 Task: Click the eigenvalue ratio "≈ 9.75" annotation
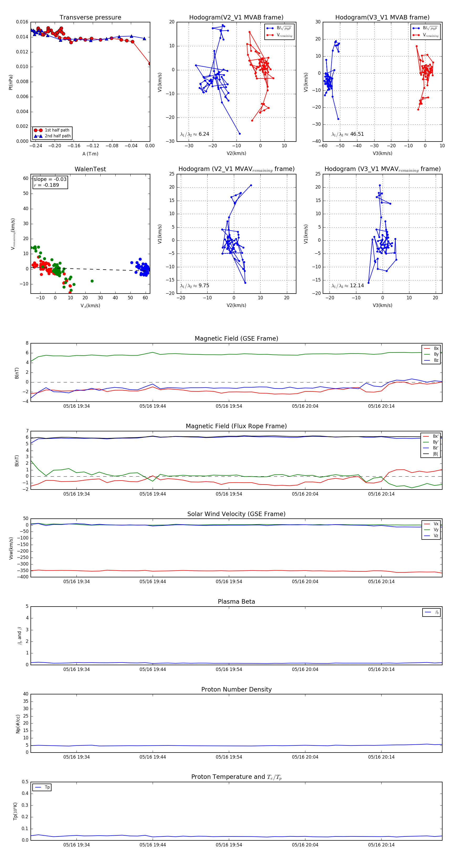pyautogui.click(x=194, y=286)
